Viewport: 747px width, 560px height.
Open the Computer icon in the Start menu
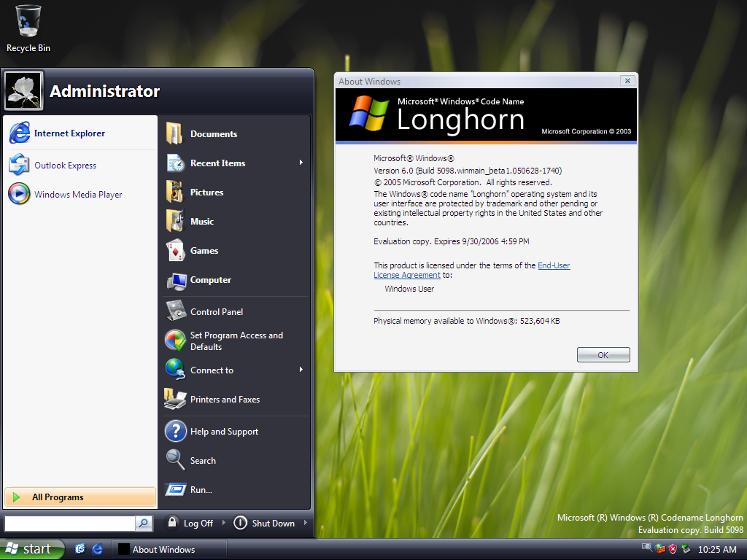(175, 280)
